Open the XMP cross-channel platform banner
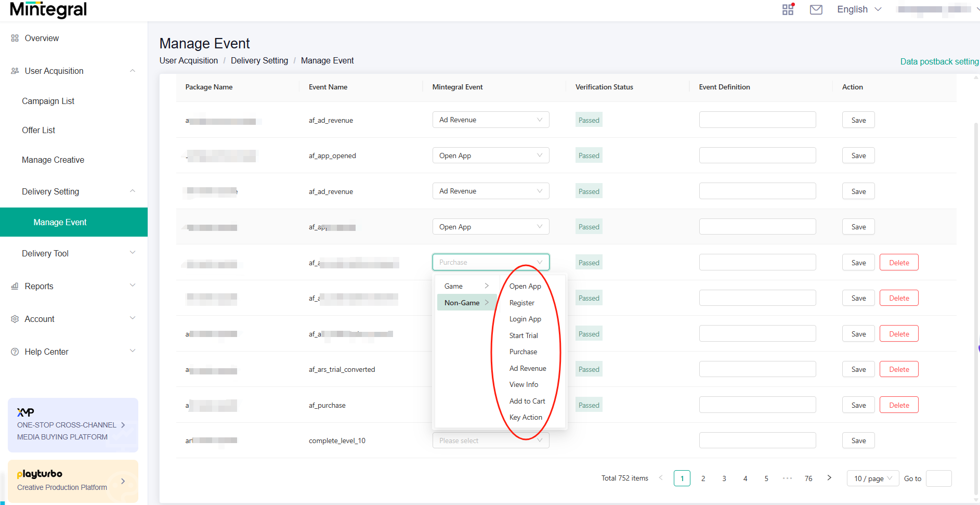The height and width of the screenshot is (505, 980). point(73,425)
